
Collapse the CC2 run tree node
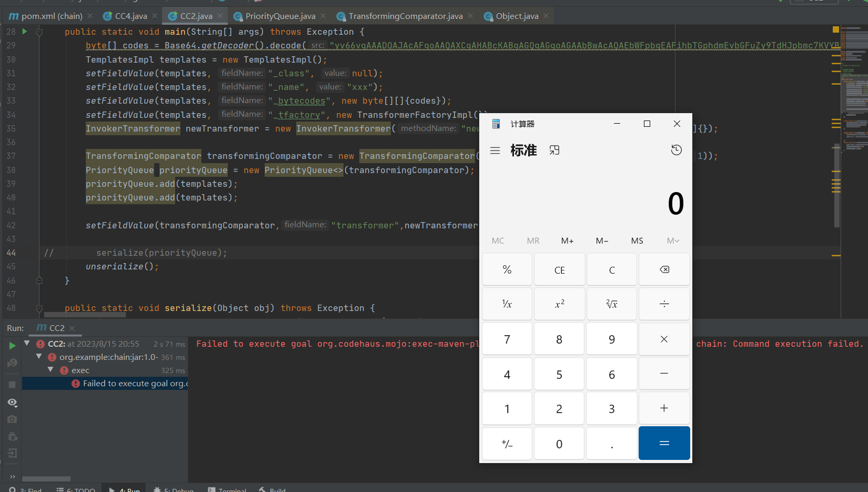click(27, 344)
